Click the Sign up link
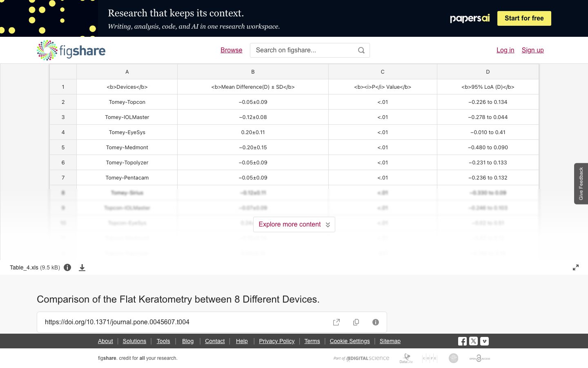This screenshot has width=588, height=368. 533,50
